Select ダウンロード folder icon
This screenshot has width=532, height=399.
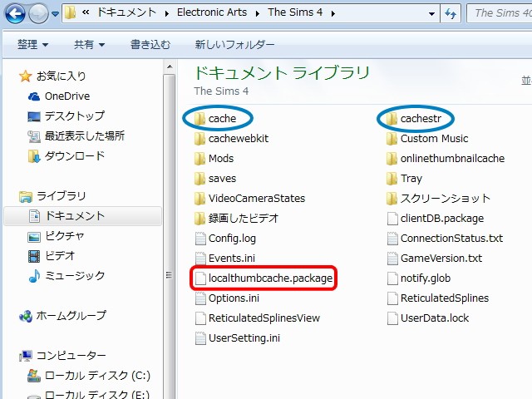click(x=34, y=156)
